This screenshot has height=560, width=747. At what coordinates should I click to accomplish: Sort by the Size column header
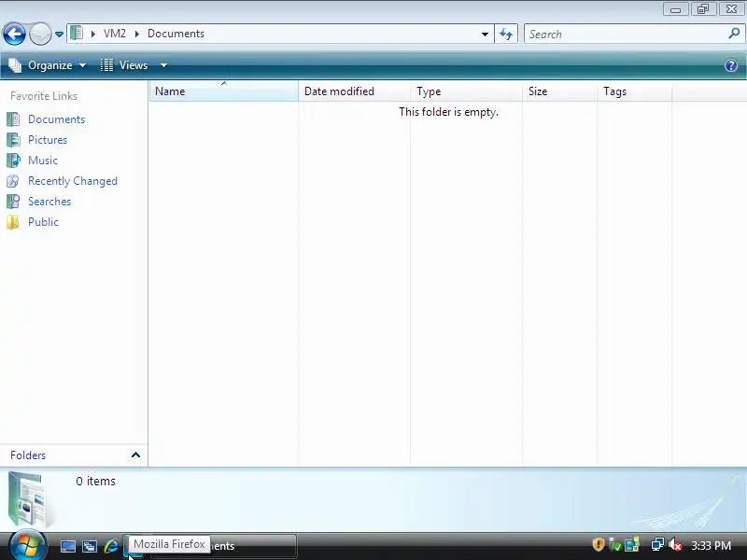click(x=559, y=91)
